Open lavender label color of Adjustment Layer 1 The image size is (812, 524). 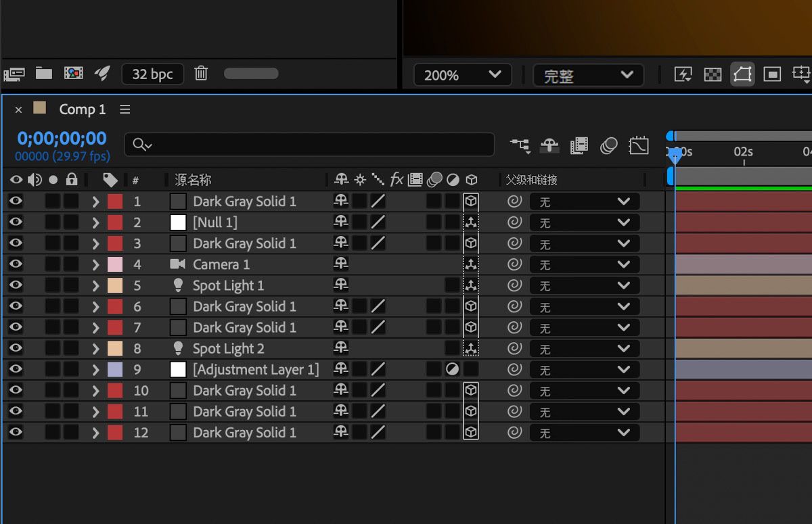[x=115, y=368]
